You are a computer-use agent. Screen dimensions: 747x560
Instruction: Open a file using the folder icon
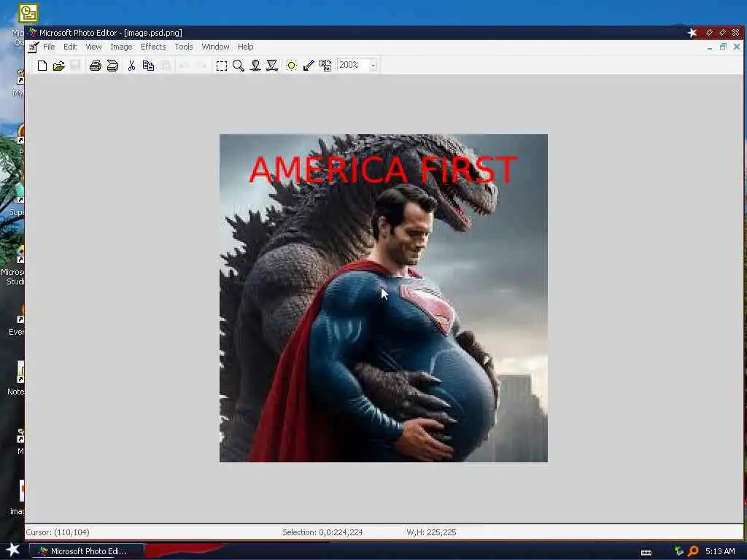pos(58,66)
